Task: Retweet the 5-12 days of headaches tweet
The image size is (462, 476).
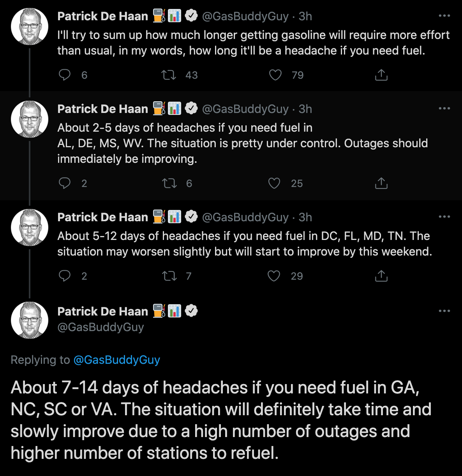Action: pyautogui.click(x=169, y=276)
